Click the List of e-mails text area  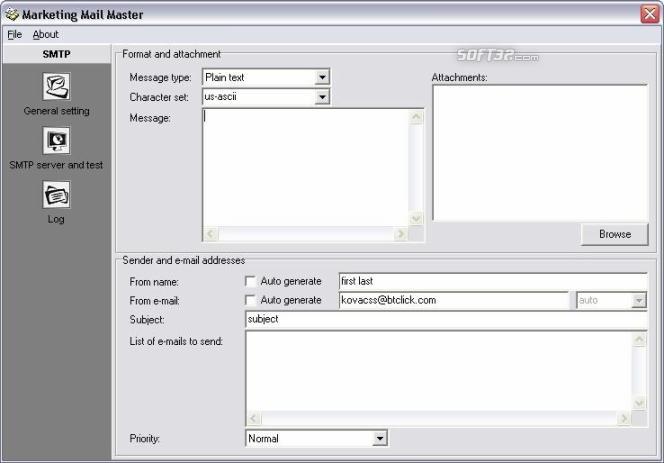point(439,372)
